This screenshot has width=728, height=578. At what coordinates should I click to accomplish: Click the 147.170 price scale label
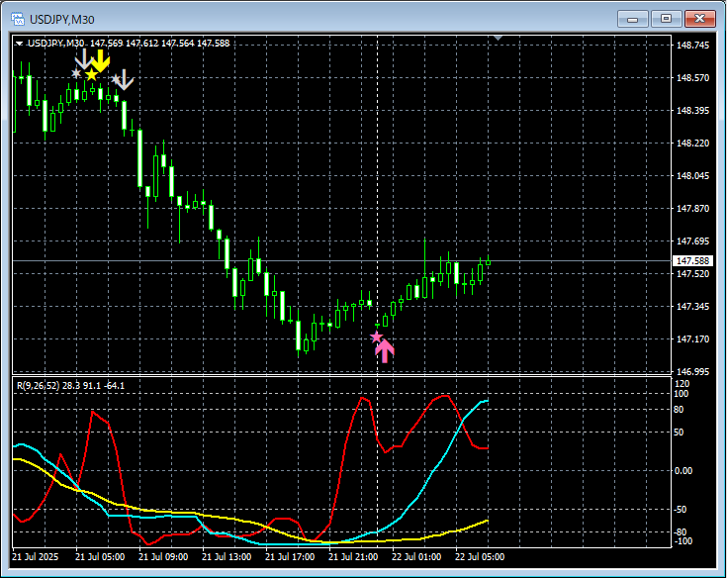click(693, 339)
